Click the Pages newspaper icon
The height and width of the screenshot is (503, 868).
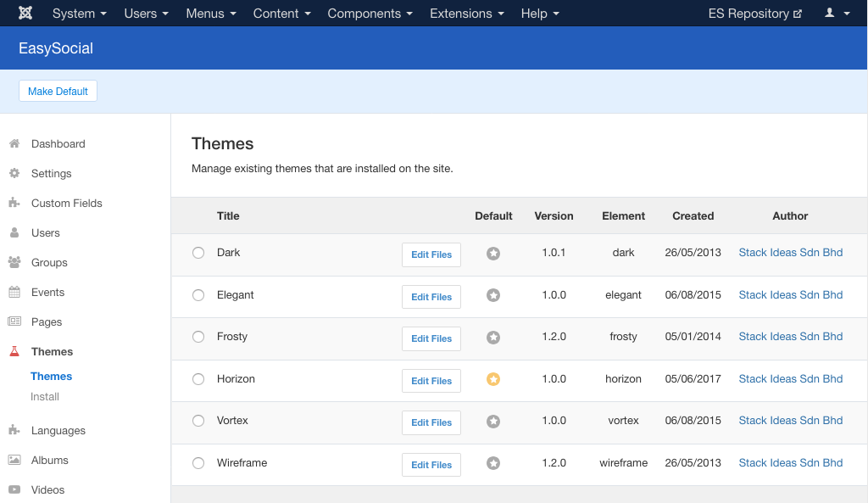(x=15, y=321)
